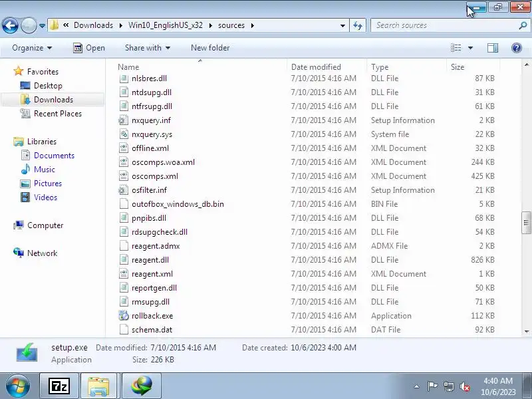Click the vertical scrollbar thumb
532x399 pixels.
point(526,223)
